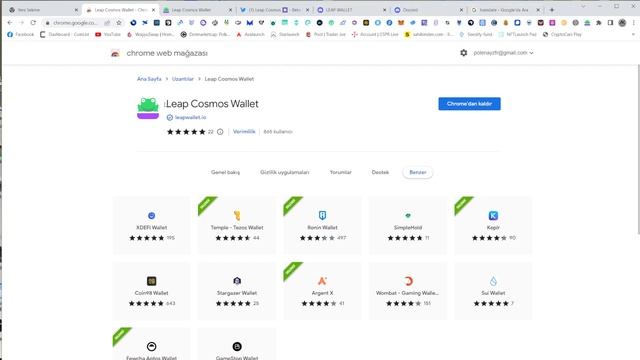Screen dimensions: 640x360
Task: Open the Keplr K icon
Action: [x=493, y=216]
